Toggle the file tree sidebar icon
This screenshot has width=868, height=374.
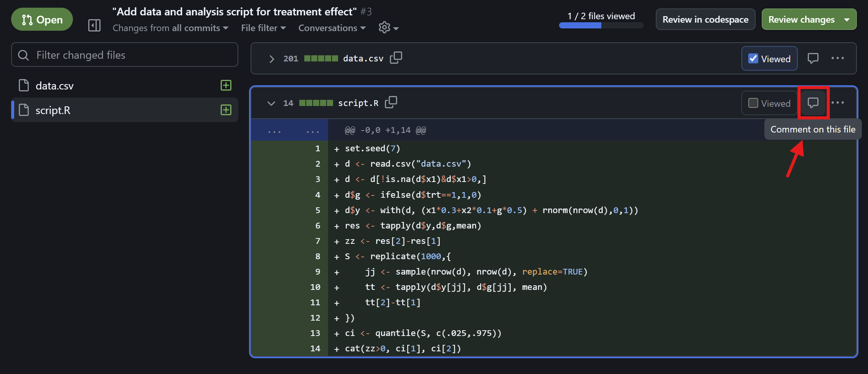[94, 26]
